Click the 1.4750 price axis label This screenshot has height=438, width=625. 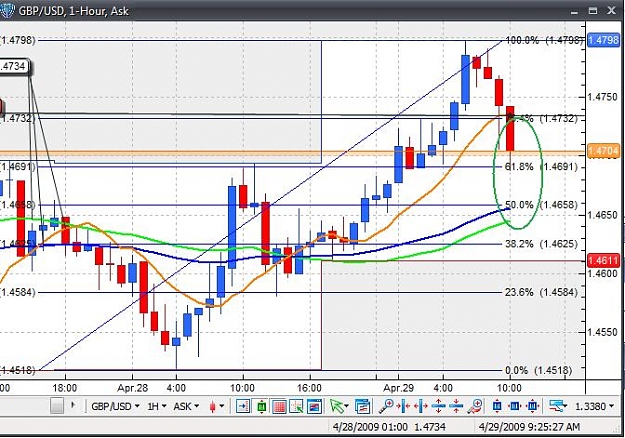(603, 97)
